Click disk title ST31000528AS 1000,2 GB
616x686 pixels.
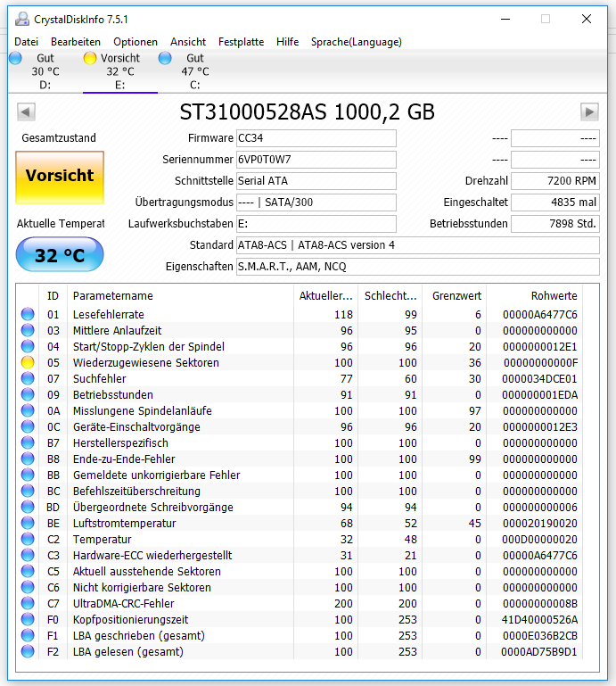tap(308, 112)
